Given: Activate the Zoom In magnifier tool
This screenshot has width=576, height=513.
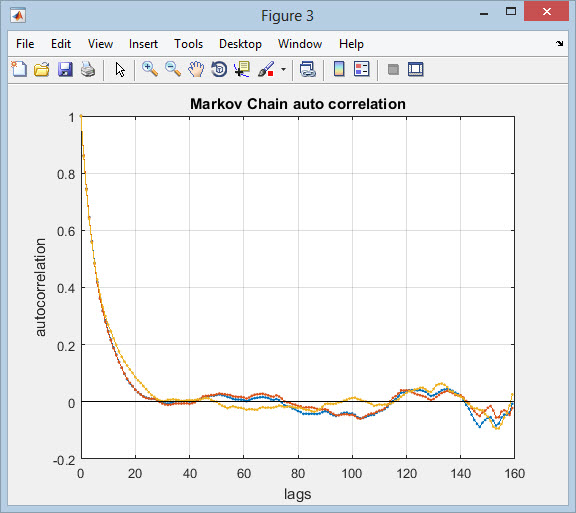Looking at the screenshot, I should point(150,69).
